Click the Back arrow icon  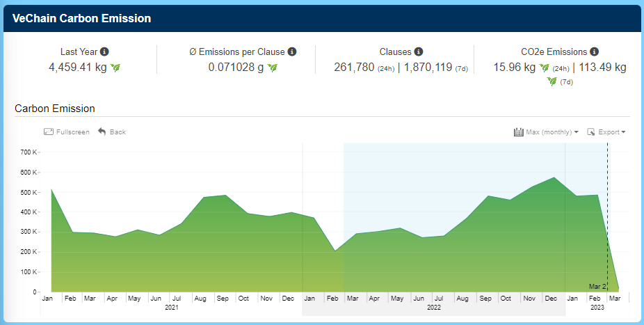click(102, 132)
